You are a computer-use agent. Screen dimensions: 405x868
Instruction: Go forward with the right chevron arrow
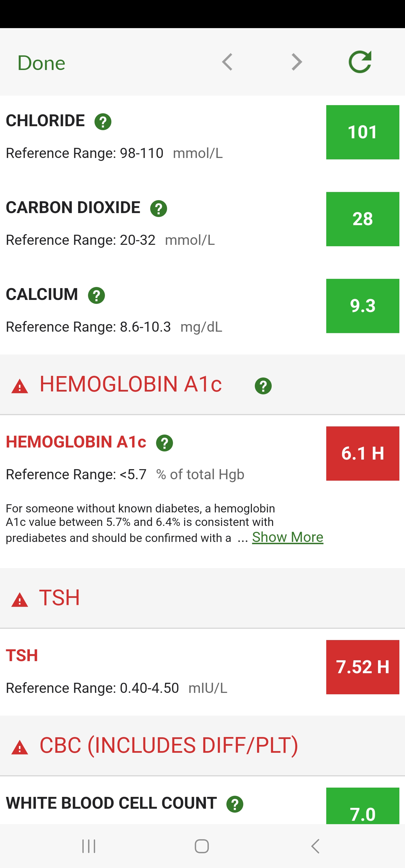pyautogui.click(x=296, y=62)
